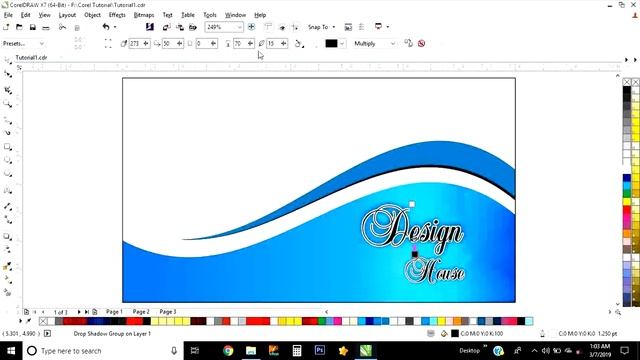Create a new document via toolbar icon
The width and height of the screenshot is (640, 360).
(6, 27)
